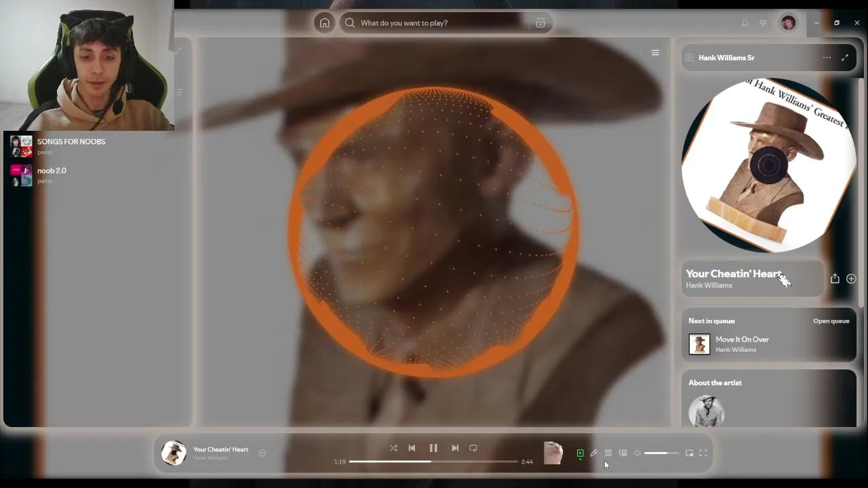Open the three-line menu above the visualizer
This screenshot has width=868, height=488.
click(655, 53)
